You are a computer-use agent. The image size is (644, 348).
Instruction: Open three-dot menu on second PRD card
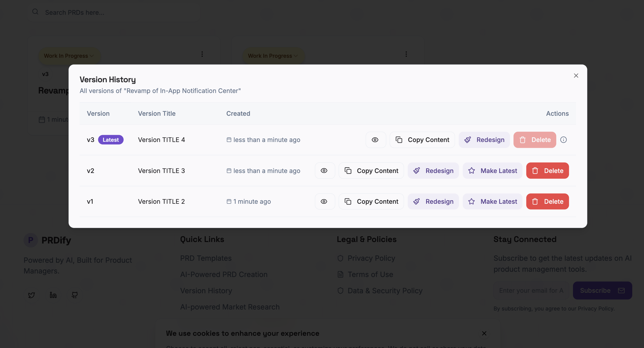coord(406,54)
